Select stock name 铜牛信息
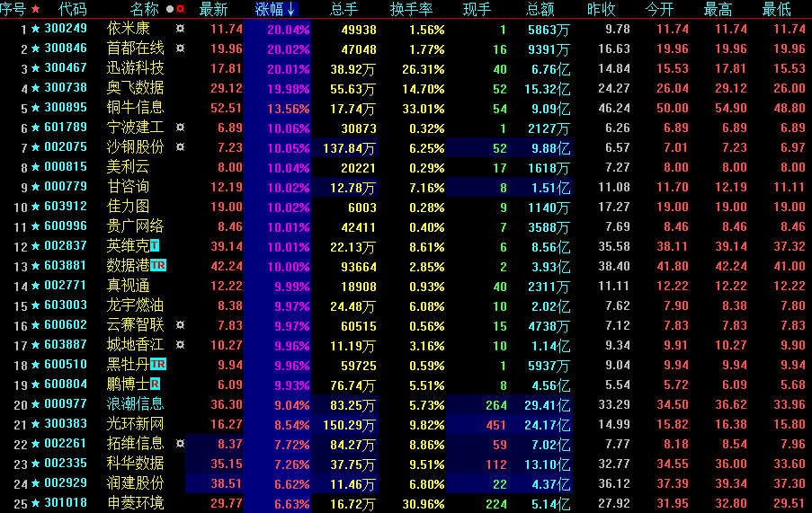 [x=135, y=108]
